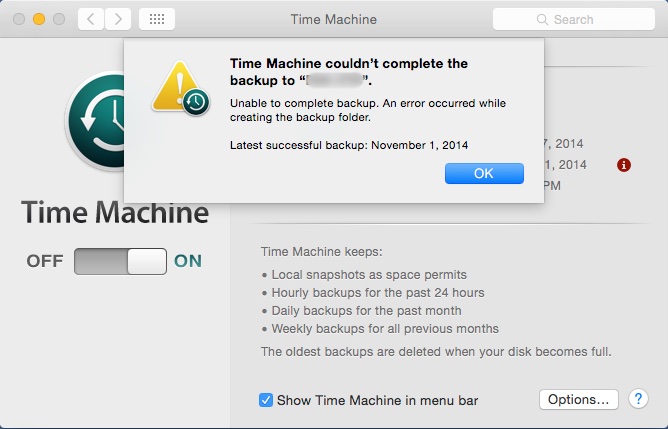The width and height of the screenshot is (668, 429).
Task: Uncheck Show Time Machine in menu bar
Action: 266,400
